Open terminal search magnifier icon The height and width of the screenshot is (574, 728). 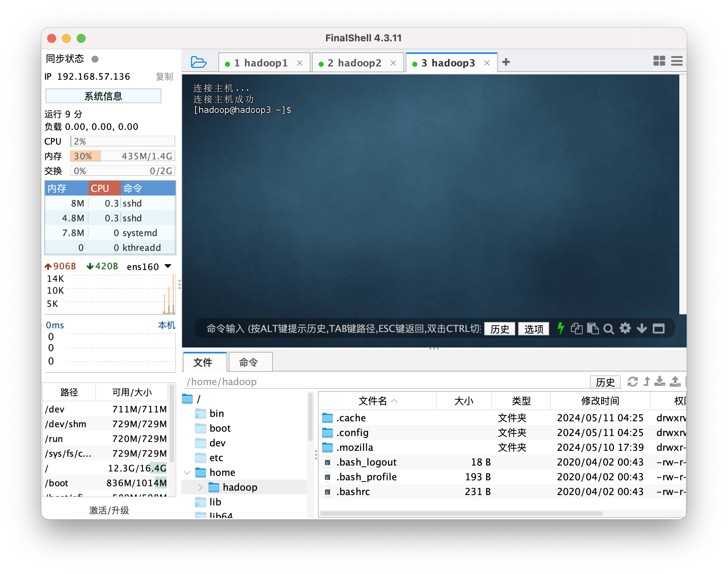pos(609,329)
